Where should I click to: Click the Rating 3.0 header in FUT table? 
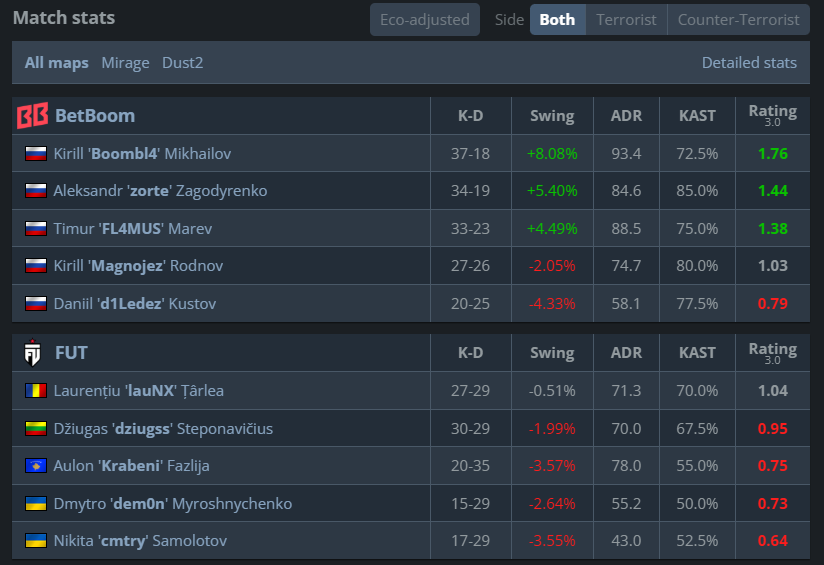pos(772,353)
